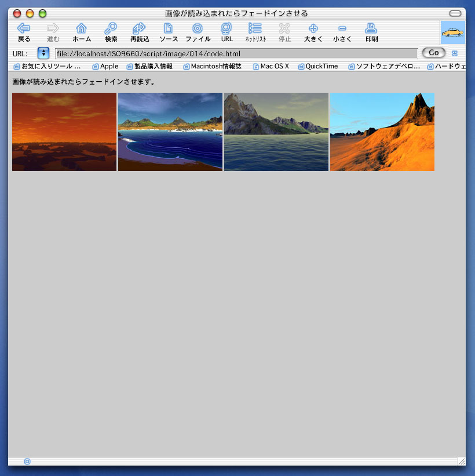The image size is (475, 476).
Task: Open ハードウェ bookmark at right edge
Action: pyautogui.click(x=446, y=66)
